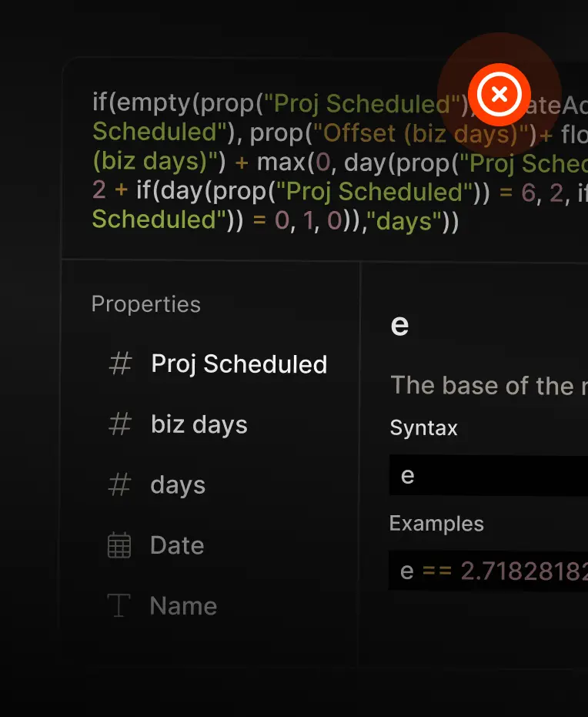This screenshot has height=717, width=588.
Task: Click the Examples label
Action: coord(436,524)
